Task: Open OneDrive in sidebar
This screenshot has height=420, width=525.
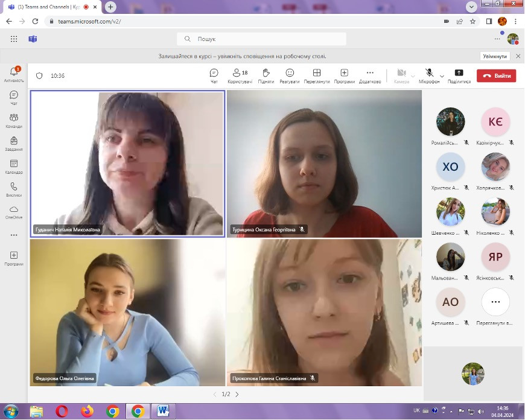Action: (x=14, y=212)
